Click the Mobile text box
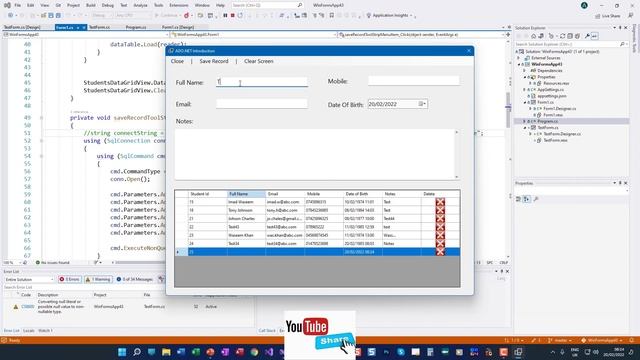 coord(413,81)
